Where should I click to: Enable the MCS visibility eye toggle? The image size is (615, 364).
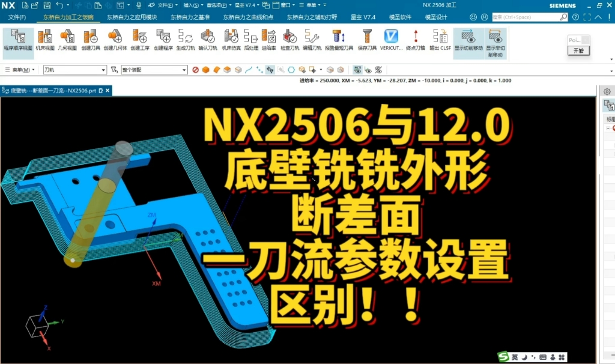(358, 70)
